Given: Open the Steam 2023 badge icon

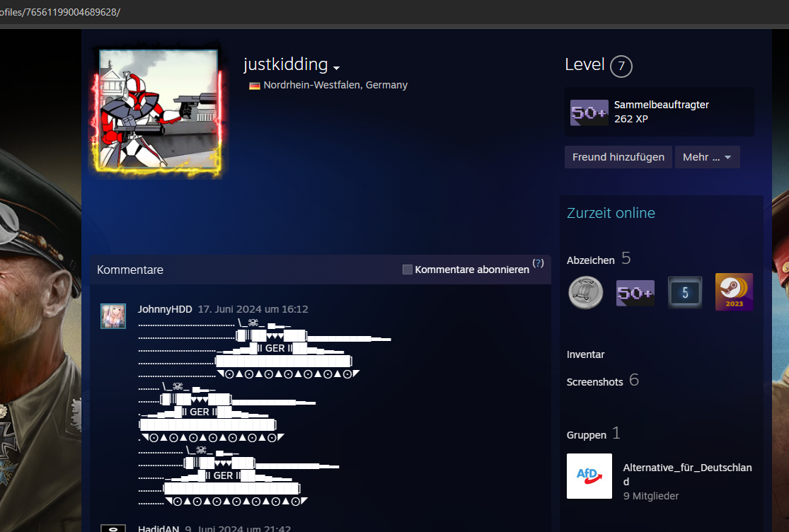Looking at the screenshot, I should (x=734, y=292).
